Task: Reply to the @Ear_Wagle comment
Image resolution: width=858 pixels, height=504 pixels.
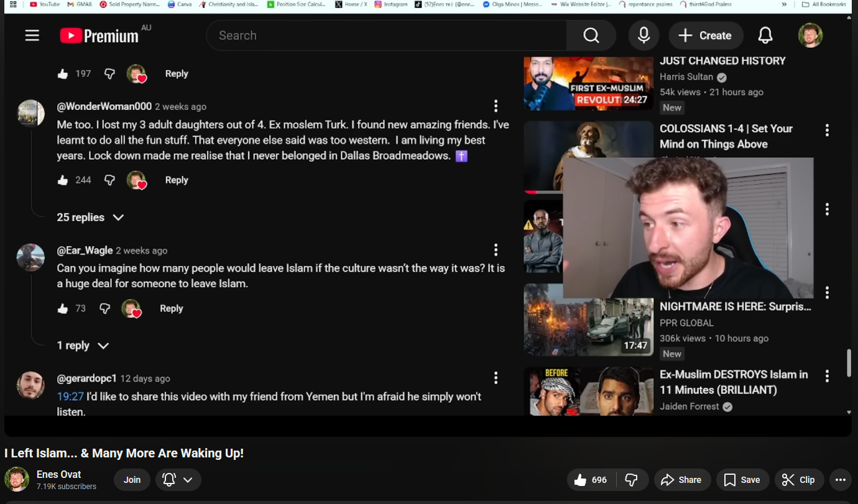Action: (x=172, y=308)
